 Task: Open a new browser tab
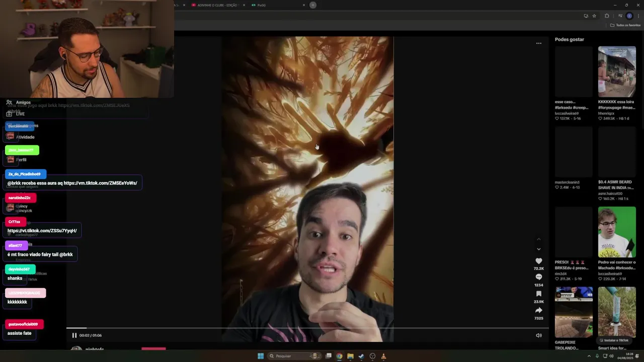click(313, 5)
